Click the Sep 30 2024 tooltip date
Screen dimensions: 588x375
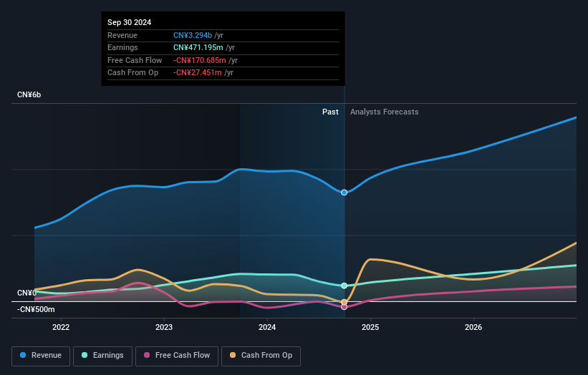[x=130, y=22]
